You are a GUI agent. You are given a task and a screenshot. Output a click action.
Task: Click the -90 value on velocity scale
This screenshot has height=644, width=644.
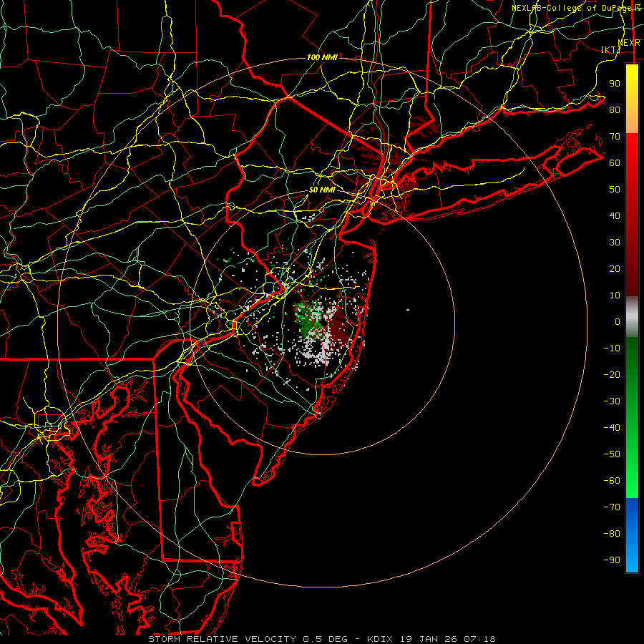(x=612, y=560)
